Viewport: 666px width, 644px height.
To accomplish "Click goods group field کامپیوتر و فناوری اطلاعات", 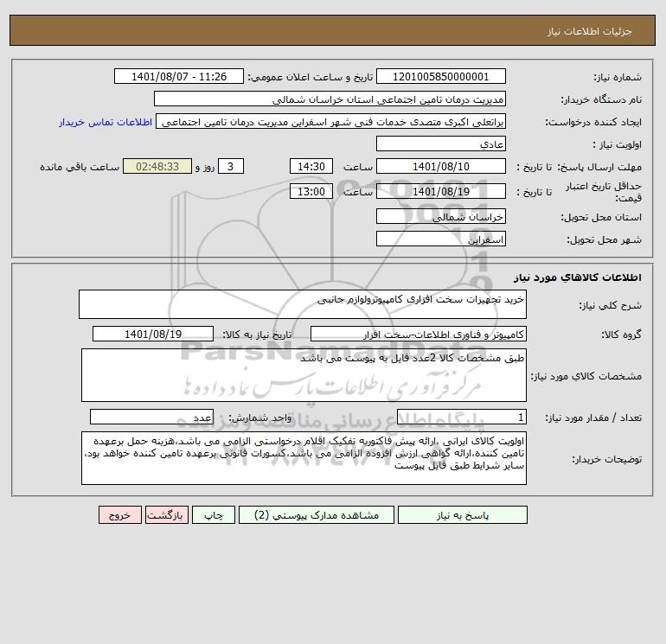I will [419, 334].
